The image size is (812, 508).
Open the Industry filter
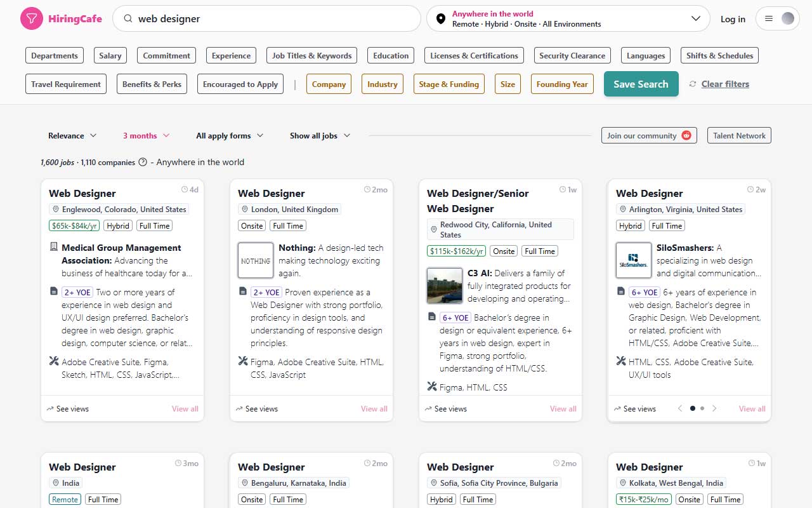click(x=383, y=84)
